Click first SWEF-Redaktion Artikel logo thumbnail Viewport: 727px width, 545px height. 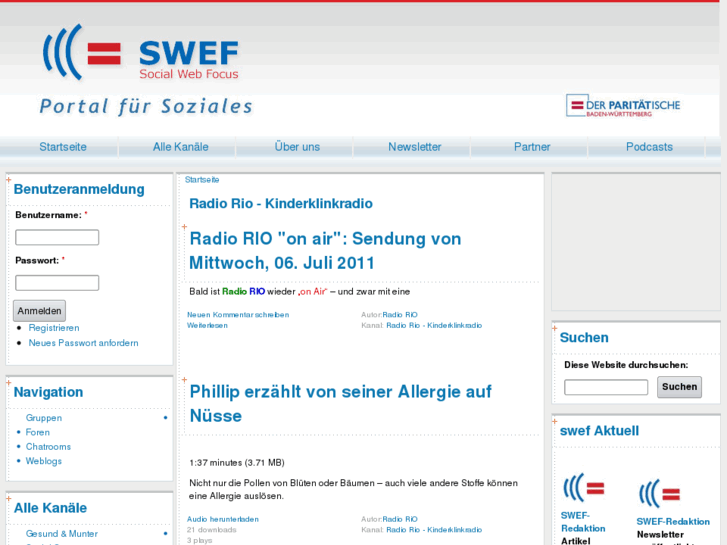(584, 488)
